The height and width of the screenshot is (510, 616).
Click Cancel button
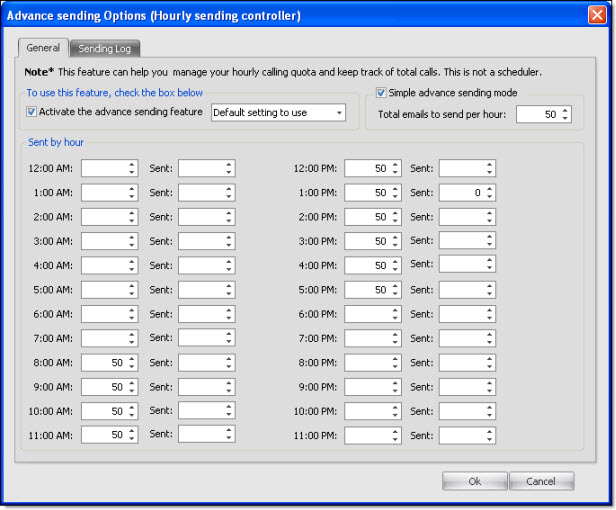541,481
